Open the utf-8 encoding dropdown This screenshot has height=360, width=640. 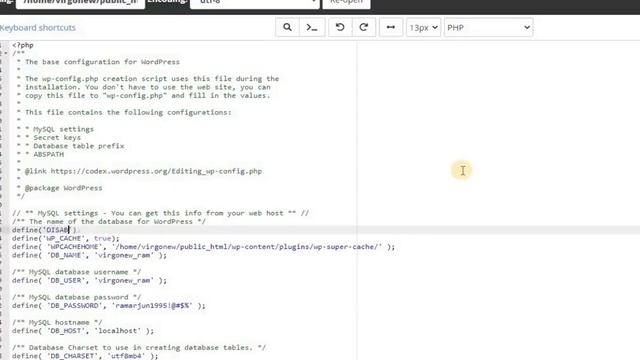[x=255, y=2]
